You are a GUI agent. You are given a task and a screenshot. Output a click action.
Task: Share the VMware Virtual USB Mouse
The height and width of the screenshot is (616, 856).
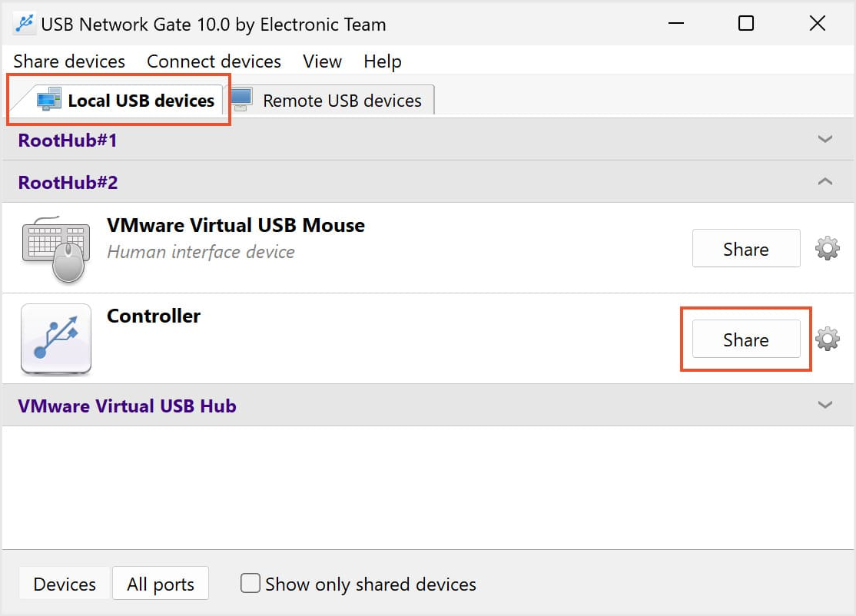point(745,249)
